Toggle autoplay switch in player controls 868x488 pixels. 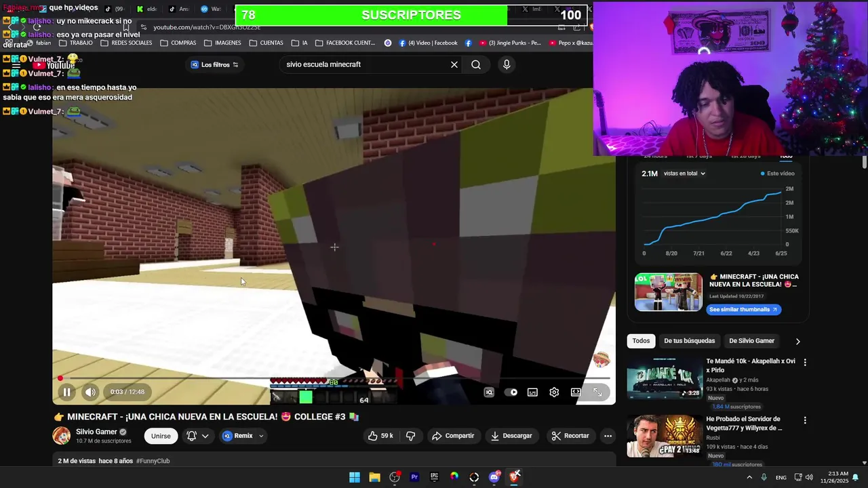point(511,392)
